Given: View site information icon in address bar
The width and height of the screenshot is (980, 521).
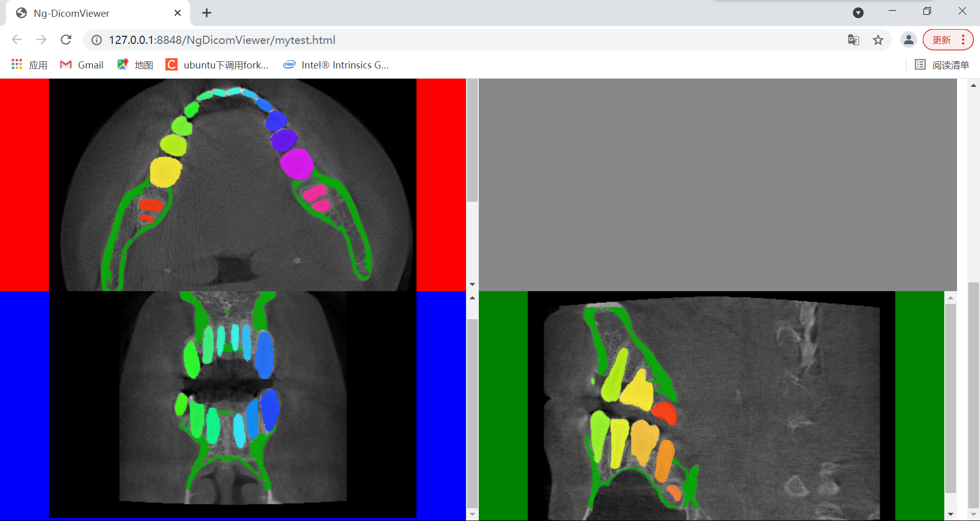Looking at the screenshot, I should tap(96, 40).
